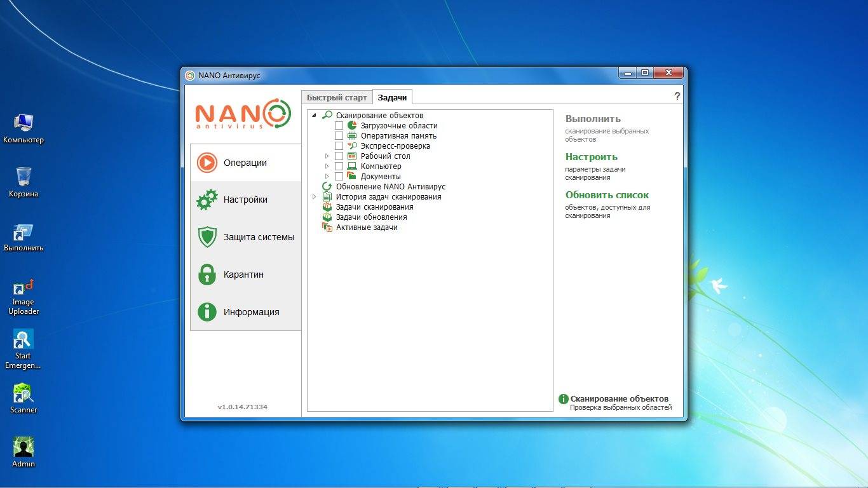The height and width of the screenshot is (488, 868).
Task: Tick the Рабочий стол checkbox
Action: pos(339,156)
